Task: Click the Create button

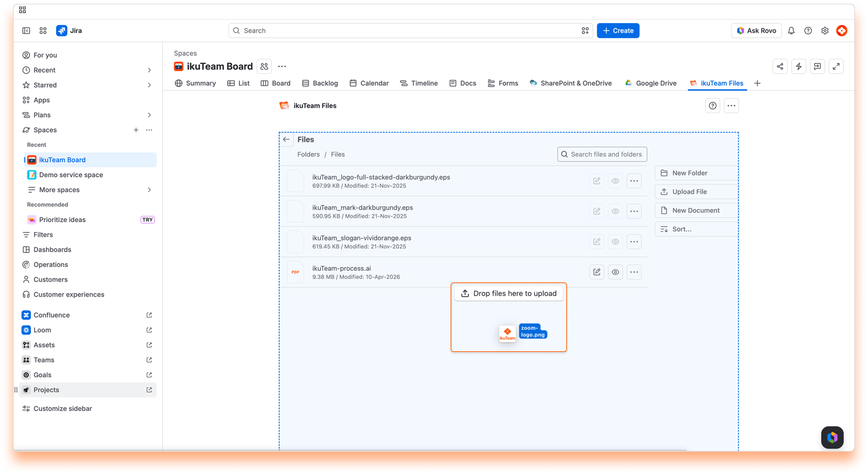Action: click(618, 31)
